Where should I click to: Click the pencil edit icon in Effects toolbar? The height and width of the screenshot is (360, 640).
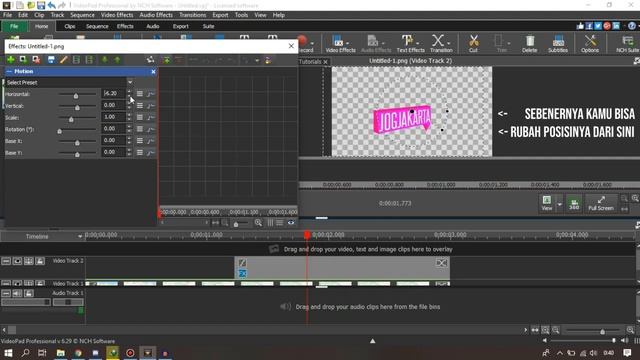pyautogui.click(x=63, y=60)
